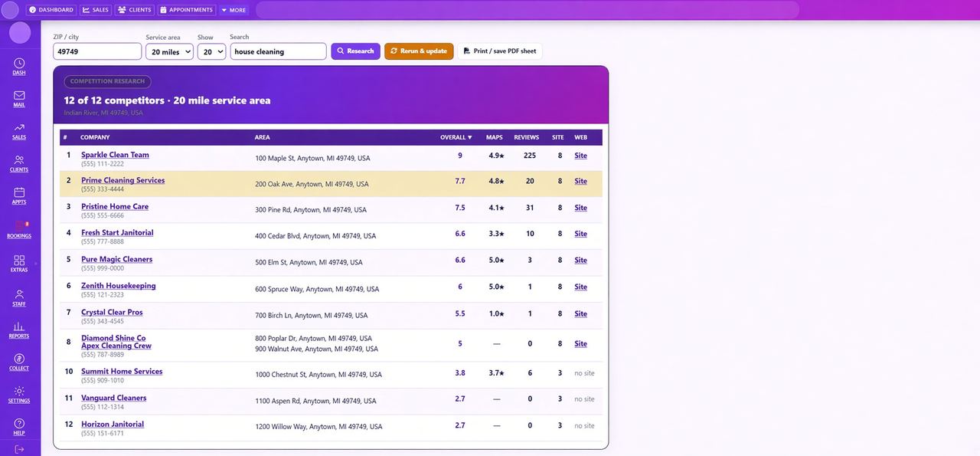Open Apex Cleaning Crew company link

point(116,346)
